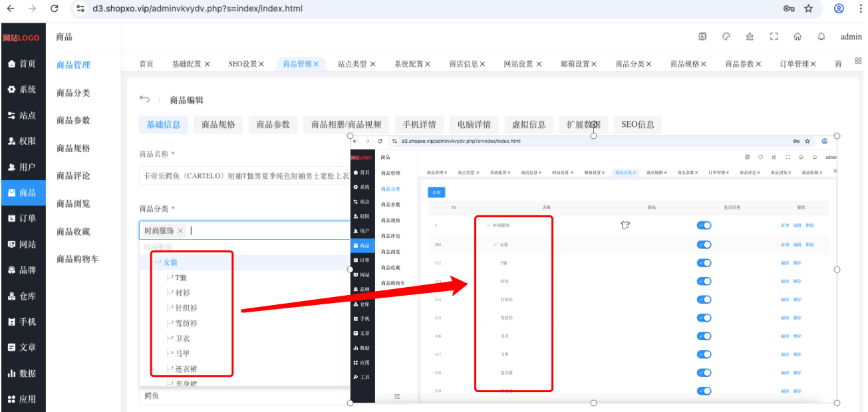
Task: Bookmark the page with the main window's star icon
Action: (809, 9)
